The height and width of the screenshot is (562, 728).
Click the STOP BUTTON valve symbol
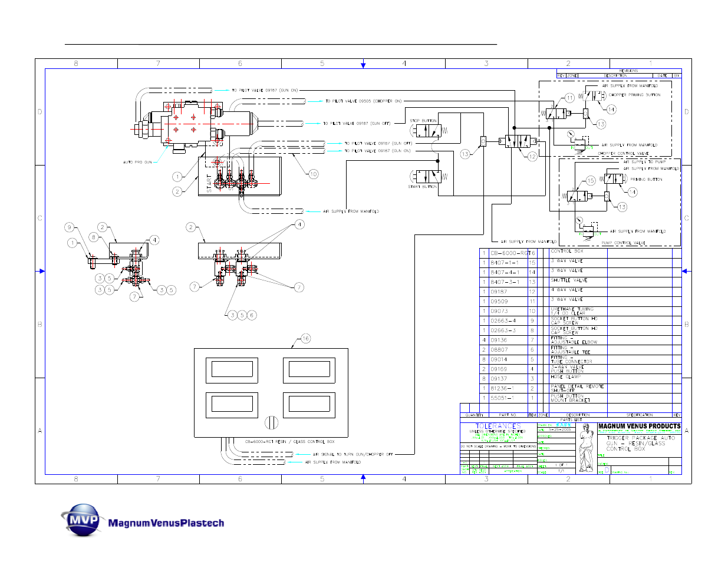pyautogui.click(x=428, y=131)
